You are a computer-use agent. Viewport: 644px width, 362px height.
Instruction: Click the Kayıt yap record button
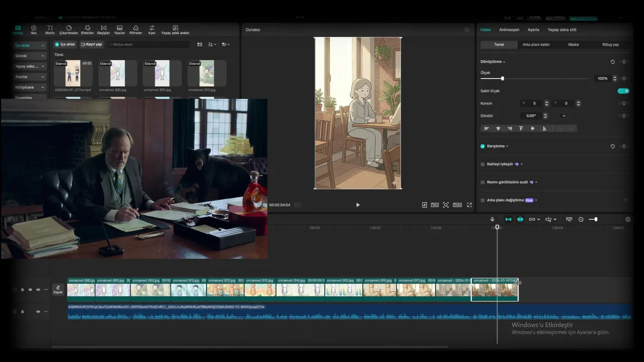(92, 44)
